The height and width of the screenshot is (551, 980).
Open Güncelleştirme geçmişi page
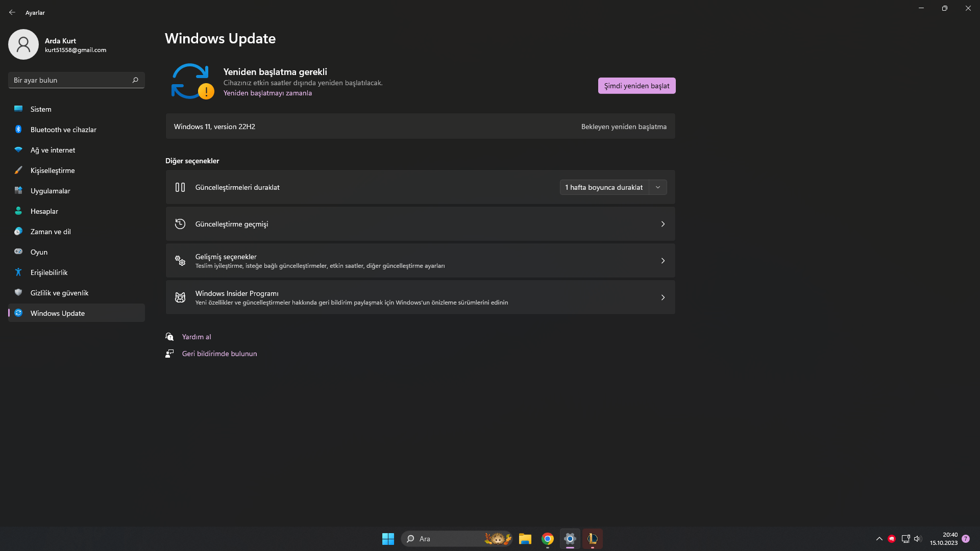[x=421, y=224]
